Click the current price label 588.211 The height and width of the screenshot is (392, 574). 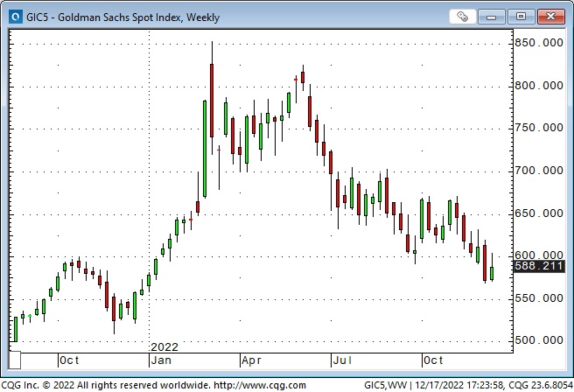(x=539, y=266)
